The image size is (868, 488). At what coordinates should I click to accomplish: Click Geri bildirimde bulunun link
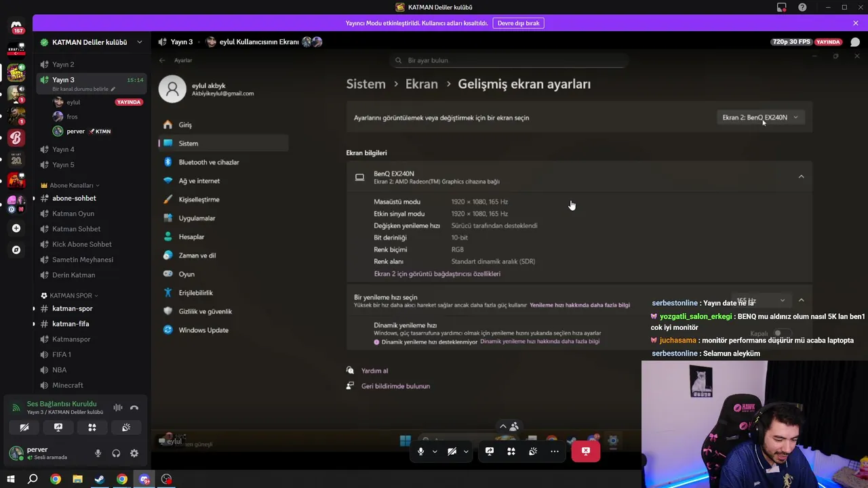point(395,386)
